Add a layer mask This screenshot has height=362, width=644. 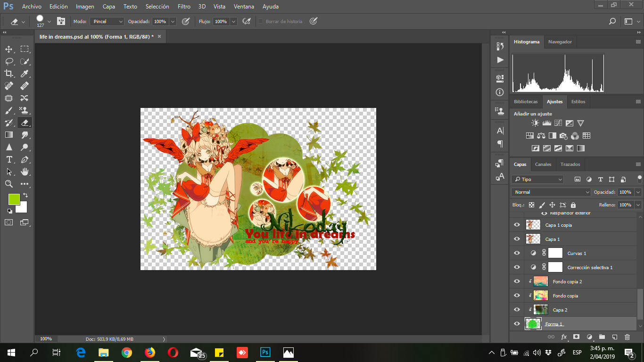click(576, 337)
